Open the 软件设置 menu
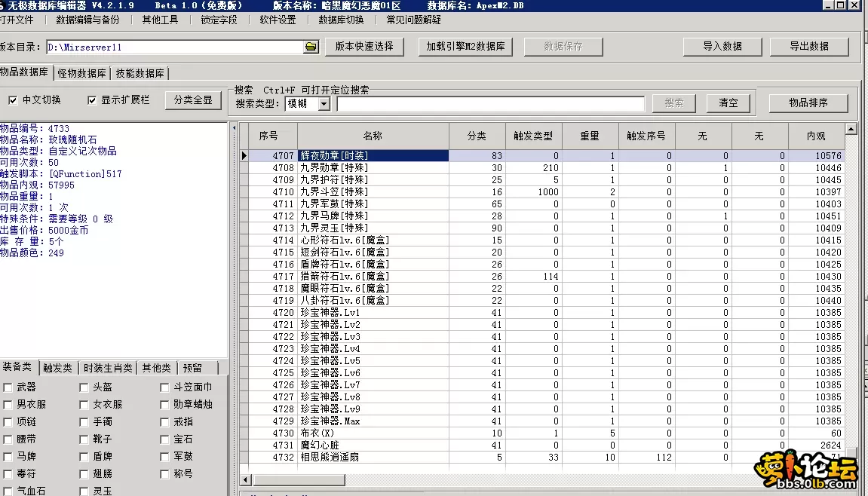The image size is (868, 496). (x=278, y=20)
